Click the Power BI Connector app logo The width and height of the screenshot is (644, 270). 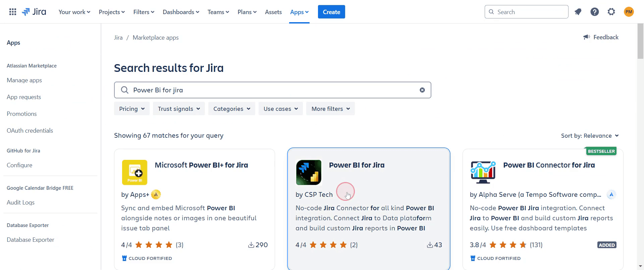coord(483,172)
